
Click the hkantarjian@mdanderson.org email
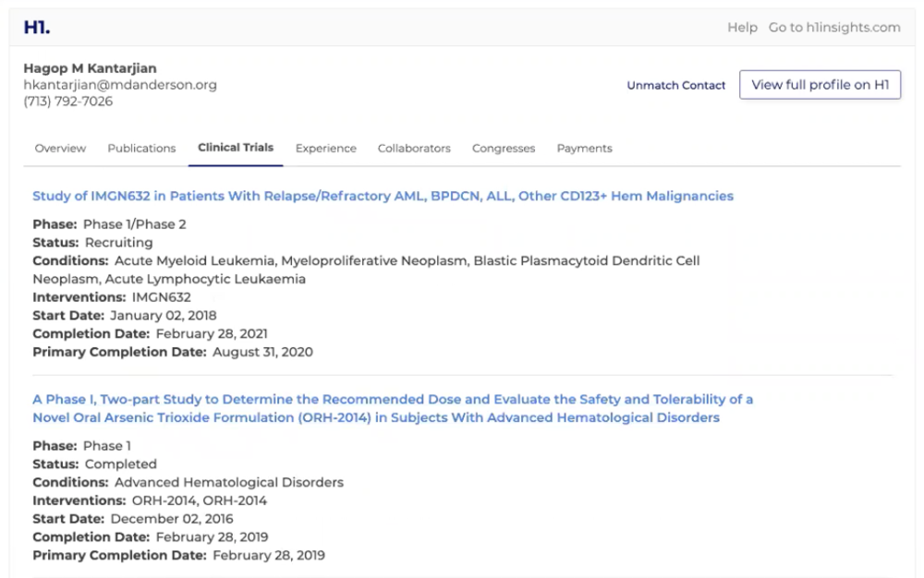pyautogui.click(x=120, y=85)
